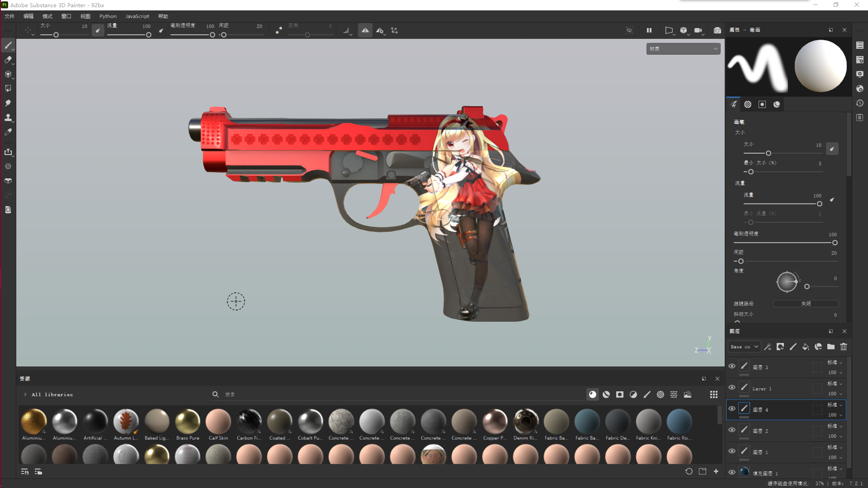Click the lazy mouse icon in toolbar
Screen dimensions: 868x488
[278, 31]
